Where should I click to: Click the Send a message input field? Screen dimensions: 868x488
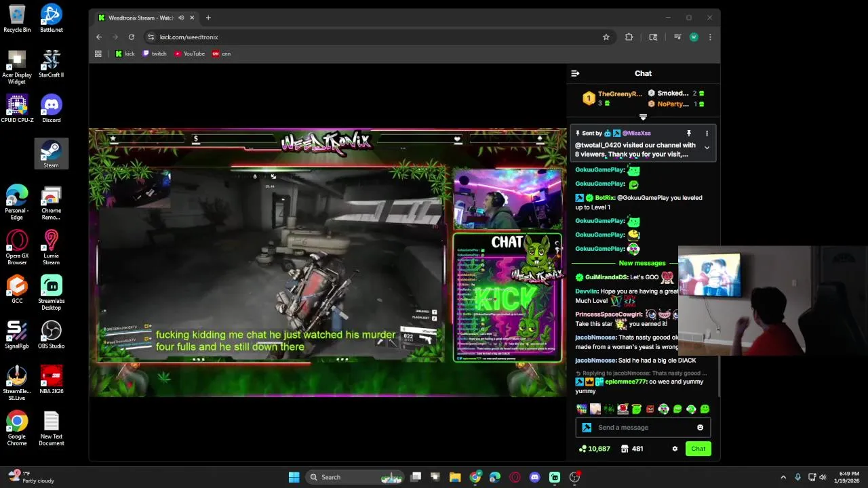pyautogui.click(x=643, y=428)
